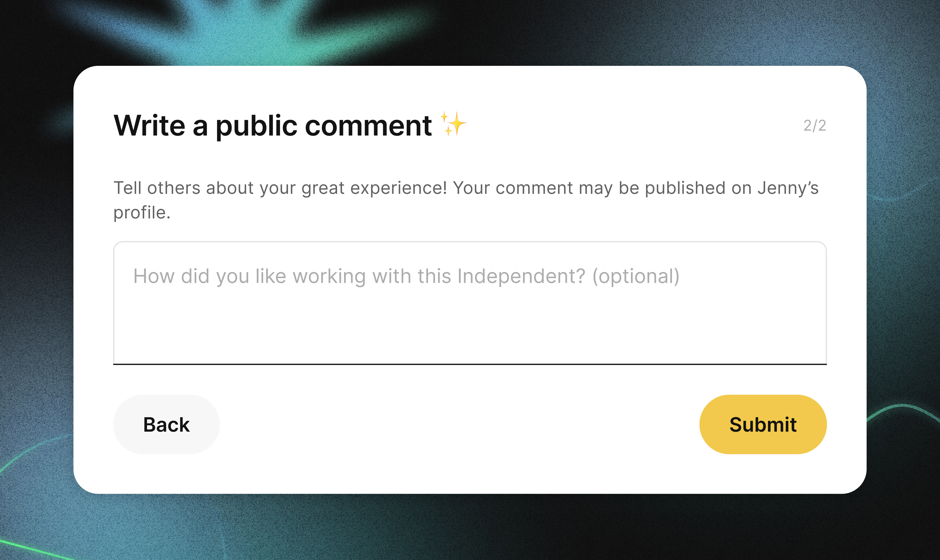Focus the comment text area
The image size is (940, 560).
point(470,303)
